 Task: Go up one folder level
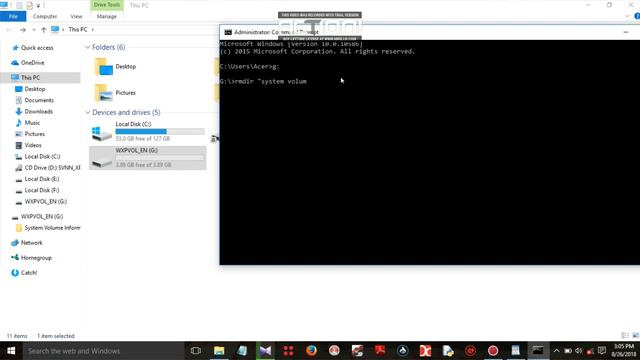(x=44, y=30)
